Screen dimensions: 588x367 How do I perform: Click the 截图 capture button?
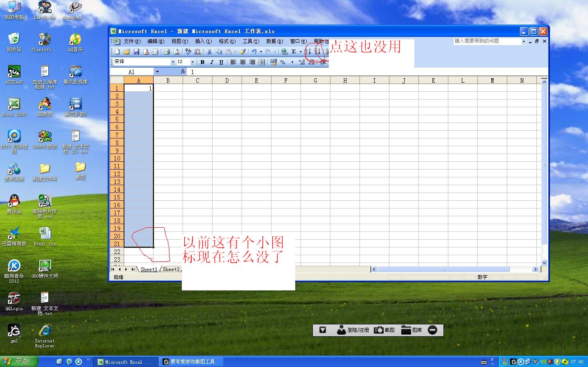(384, 330)
